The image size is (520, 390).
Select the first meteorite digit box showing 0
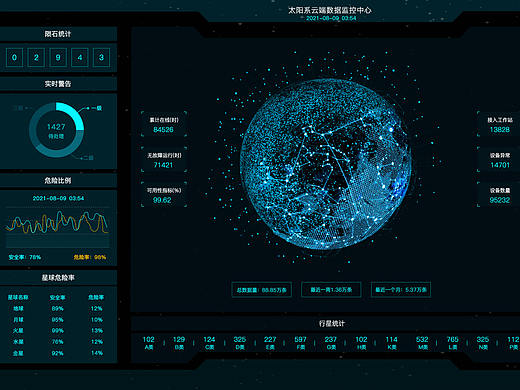click(x=14, y=57)
